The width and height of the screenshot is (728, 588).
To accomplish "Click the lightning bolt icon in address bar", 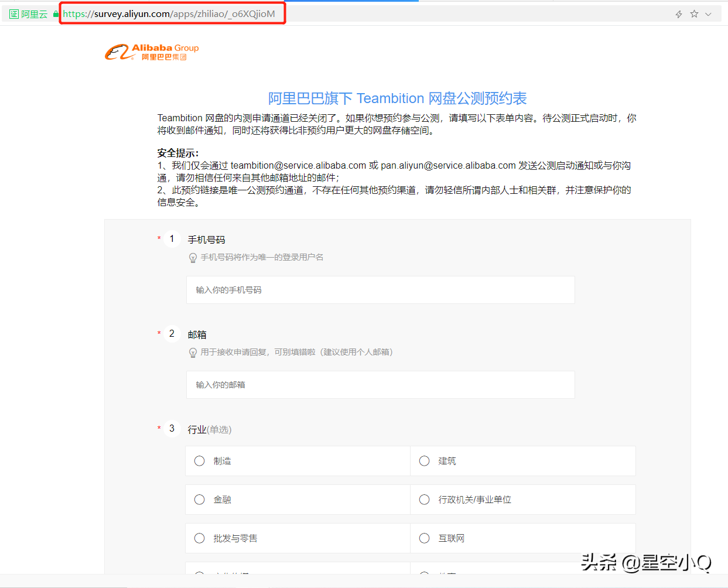I will point(679,14).
